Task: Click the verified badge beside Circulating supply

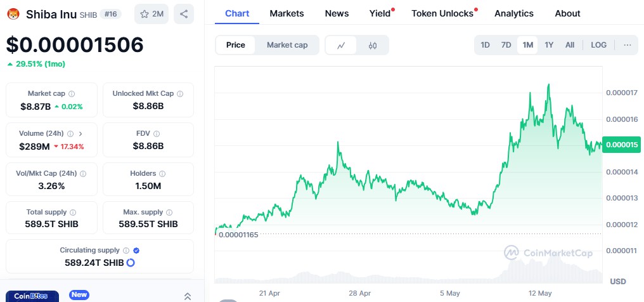Action: point(136,250)
